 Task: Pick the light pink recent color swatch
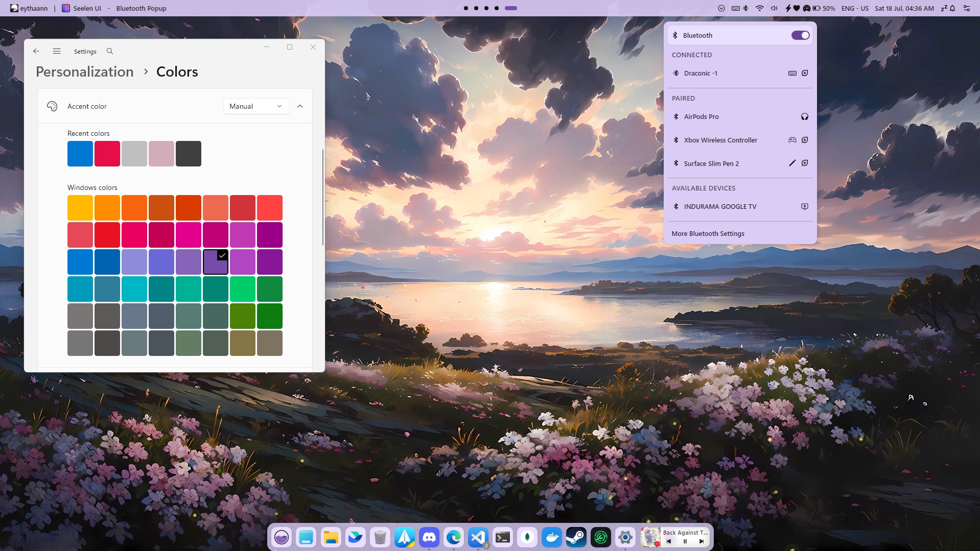click(161, 154)
